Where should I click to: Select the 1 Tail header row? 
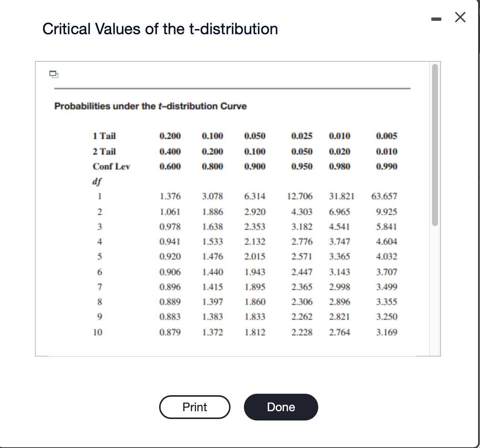click(x=104, y=136)
